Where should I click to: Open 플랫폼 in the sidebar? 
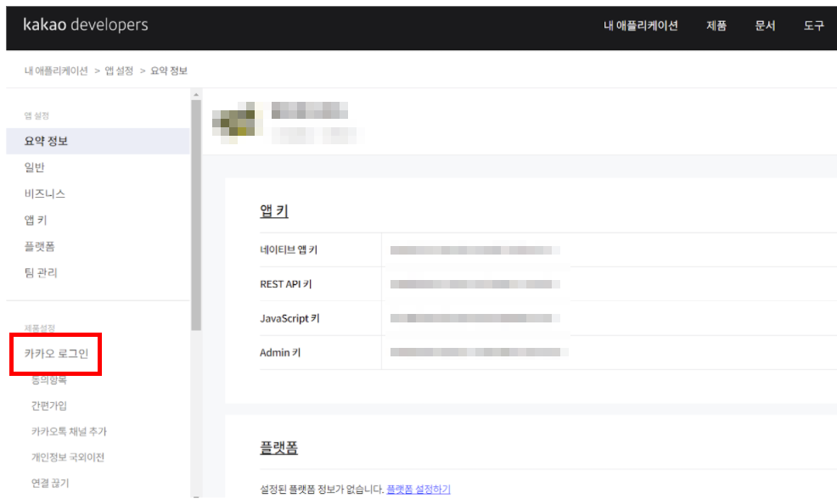(40, 246)
